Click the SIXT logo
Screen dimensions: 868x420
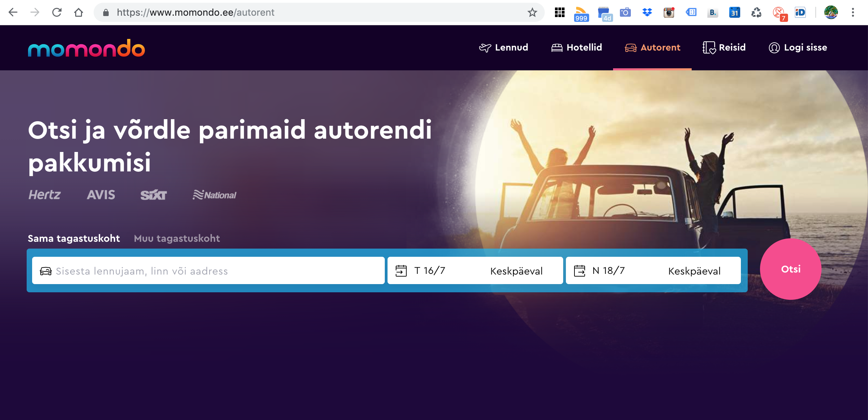pos(153,195)
